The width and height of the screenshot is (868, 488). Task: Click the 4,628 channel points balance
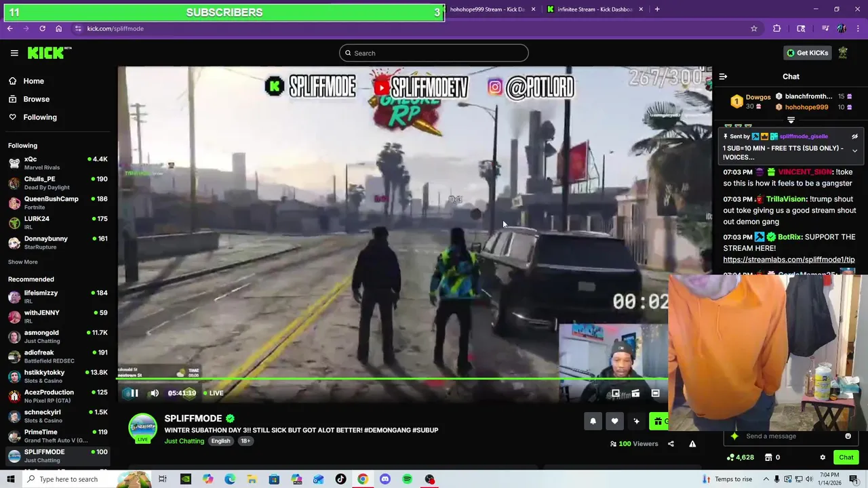click(740, 457)
